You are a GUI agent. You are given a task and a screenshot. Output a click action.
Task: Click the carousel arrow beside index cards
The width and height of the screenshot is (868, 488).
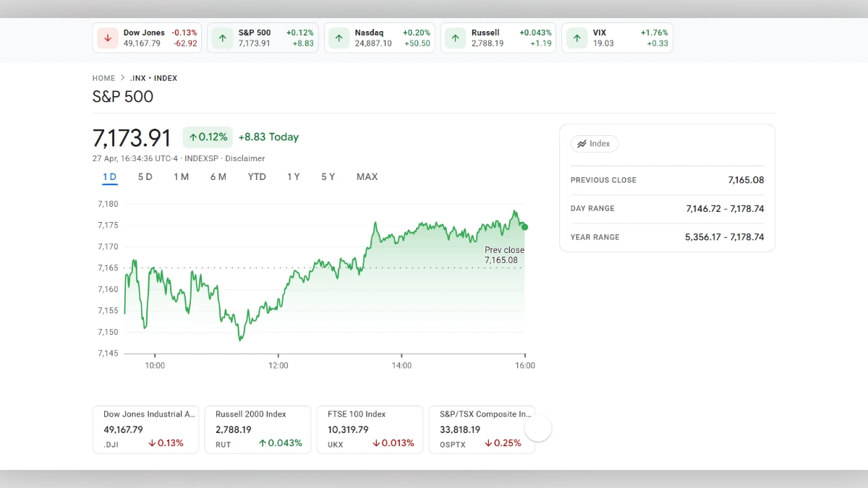click(538, 428)
